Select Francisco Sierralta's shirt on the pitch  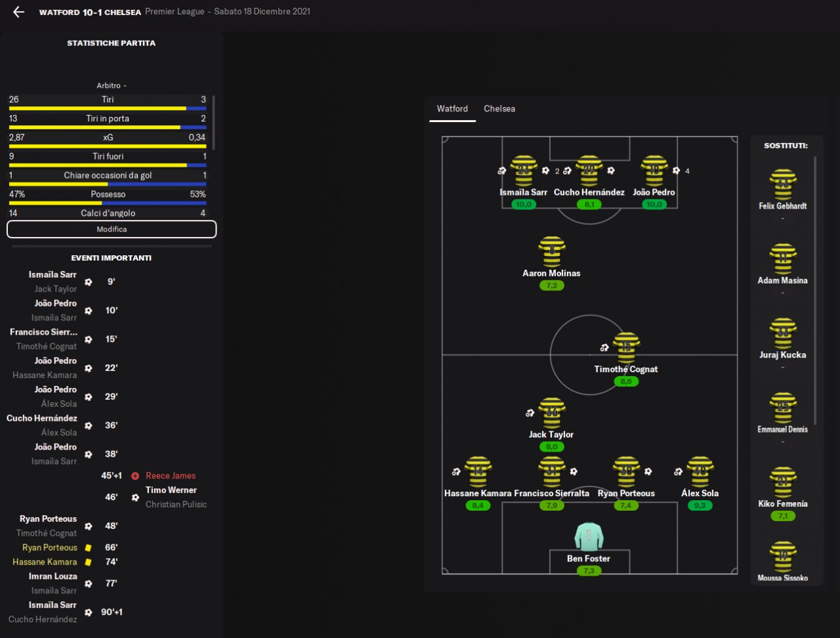[552, 472]
